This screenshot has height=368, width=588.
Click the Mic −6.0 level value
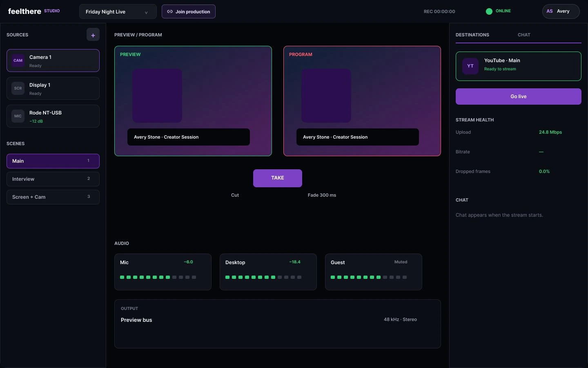188,262
